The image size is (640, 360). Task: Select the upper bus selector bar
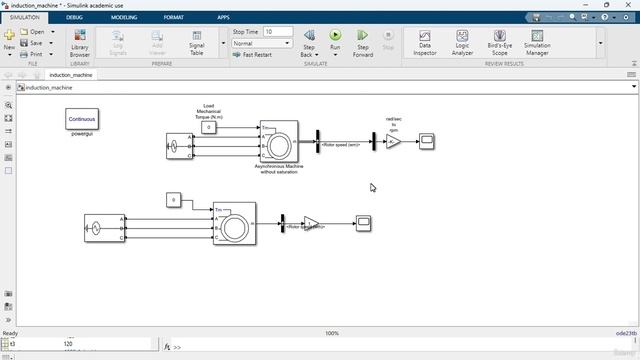click(318, 142)
